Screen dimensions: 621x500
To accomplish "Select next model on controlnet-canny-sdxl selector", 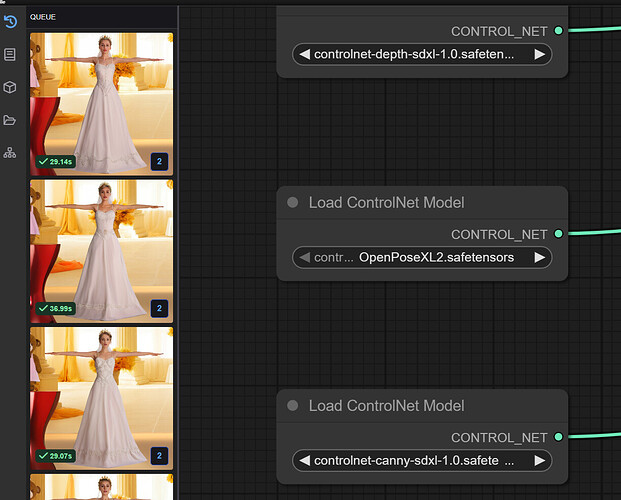I will [539, 460].
